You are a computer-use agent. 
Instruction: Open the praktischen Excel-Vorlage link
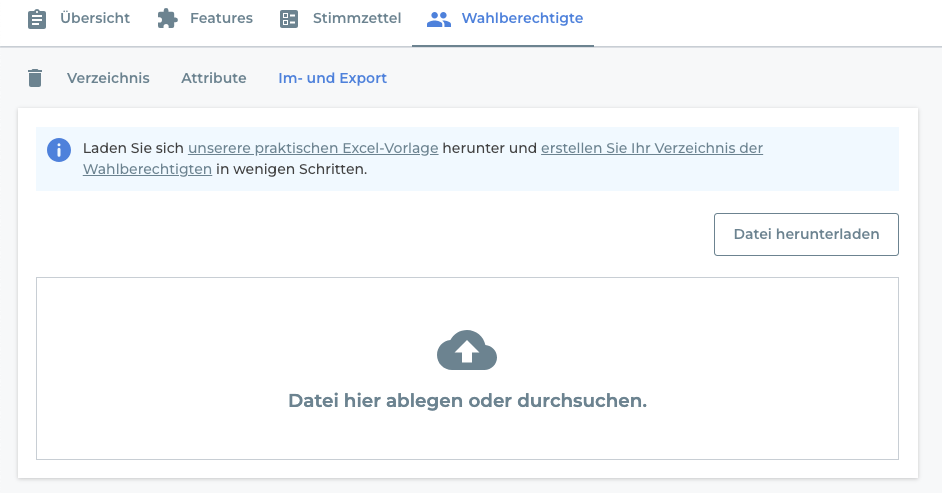point(313,148)
